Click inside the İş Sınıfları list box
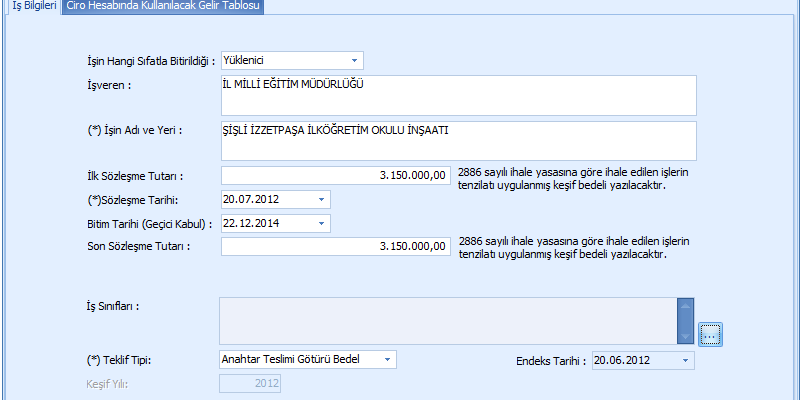 pos(447,319)
